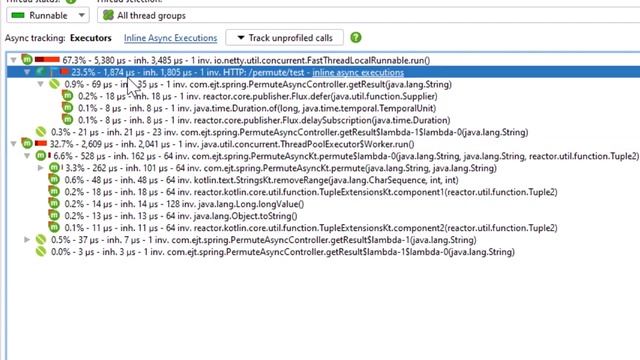Screen dimensions: 640x360
Task: Collapse the ThreadPoolExecutor$Worker.run() node
Action: (13, 144)
